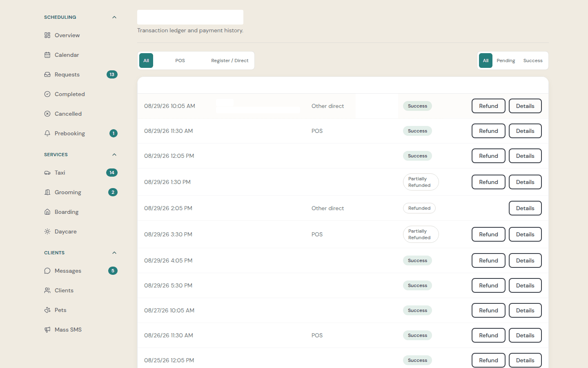The image size is (588, 368).
Task: Refund the 08/29/26 3:30 PM transaction
Action: 488,234
